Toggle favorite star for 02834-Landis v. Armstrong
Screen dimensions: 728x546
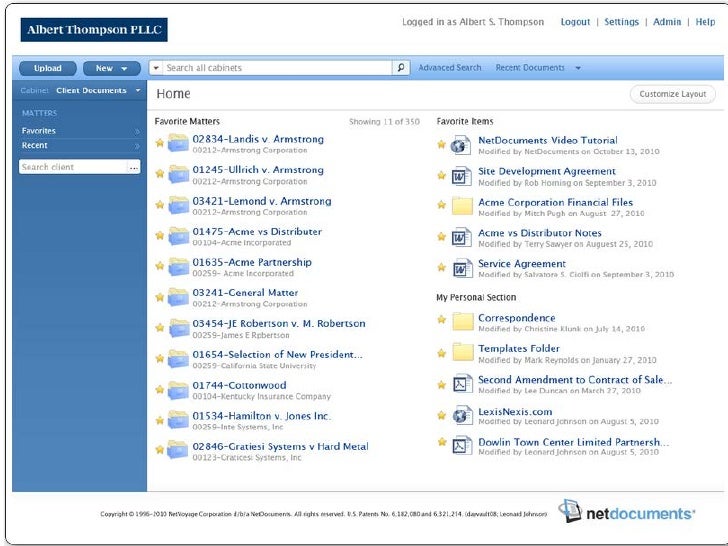[x=160, y=143]
